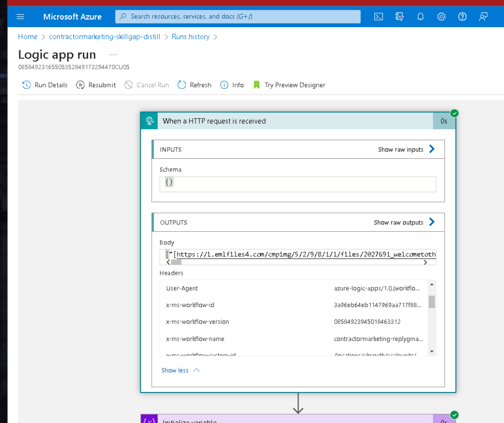The image size is (504, 423).
Task: Open the Logic app run ellipsis menu
Action: (113, 55)
